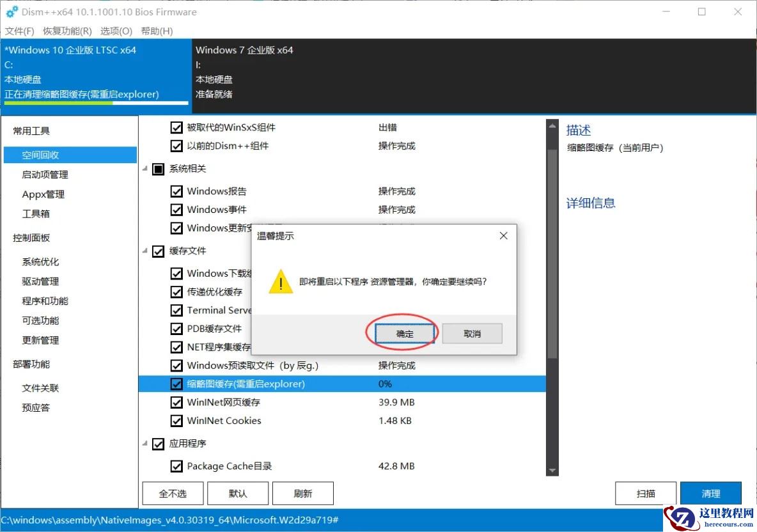The image size is (757, 532).
Task: Uncheck the Windows报告 checkbox
Action: [177, 191]
